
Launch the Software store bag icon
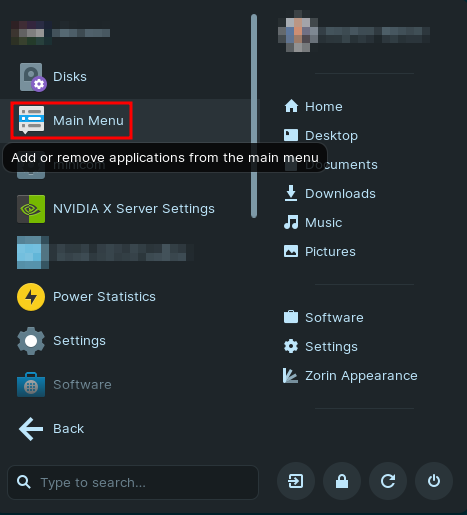(31, 385)
